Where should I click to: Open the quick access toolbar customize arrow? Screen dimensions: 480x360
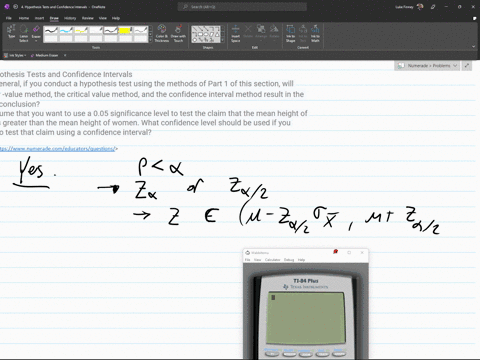point(65,55)
